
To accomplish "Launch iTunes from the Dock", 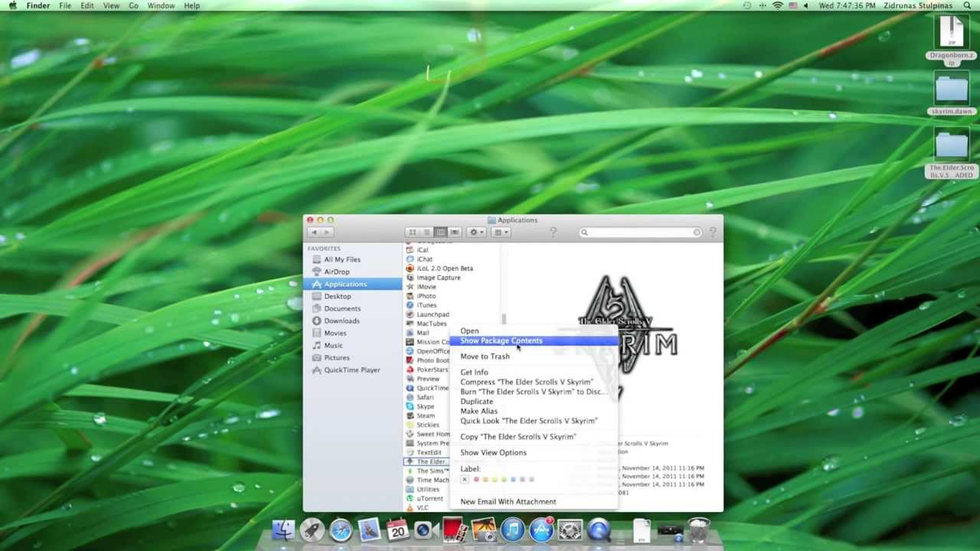I will [x=512, y=530].
